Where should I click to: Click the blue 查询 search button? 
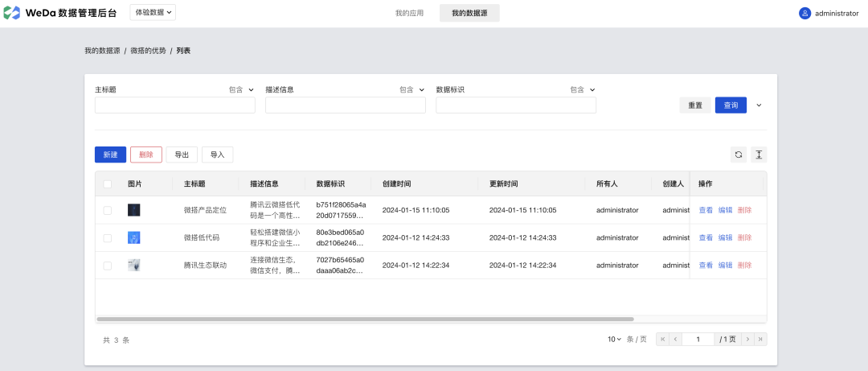coord(731,105)
